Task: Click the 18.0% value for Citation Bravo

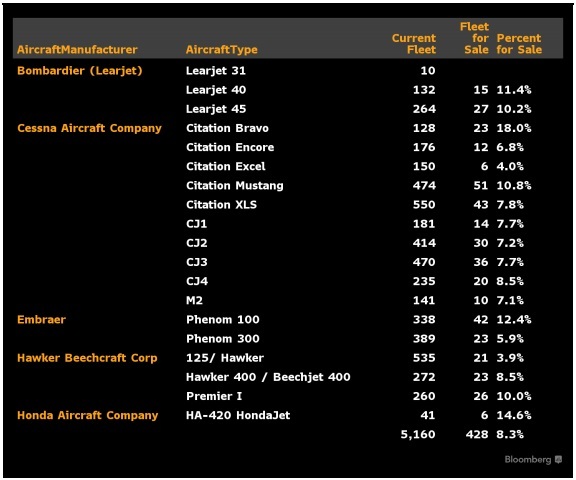Action: coord(514,128)
